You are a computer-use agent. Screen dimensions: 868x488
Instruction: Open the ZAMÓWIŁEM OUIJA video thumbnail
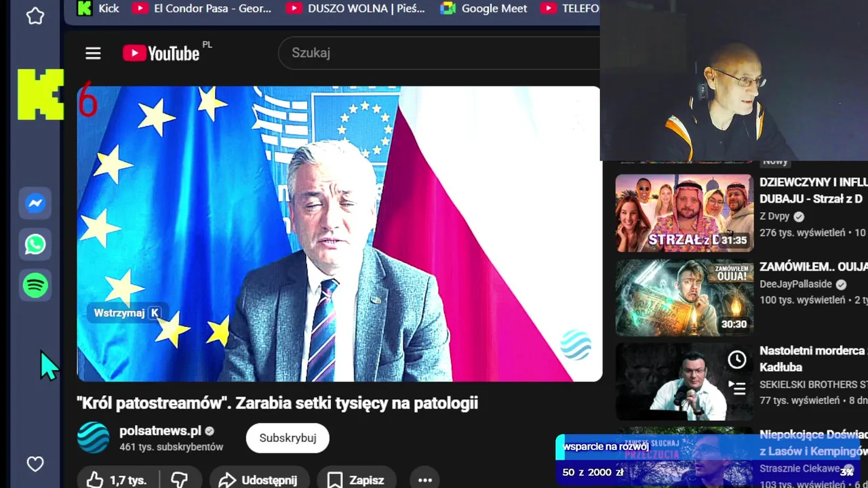pyautogui.click(x=684, y=298)
